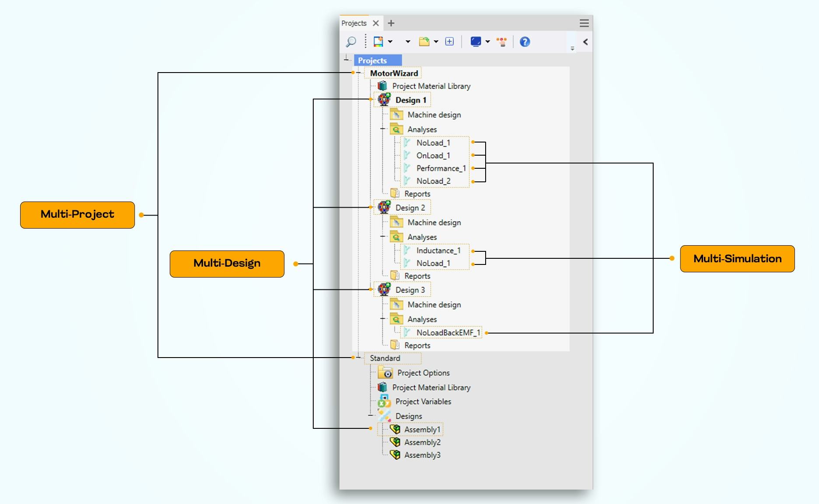Select the search magnifier in the Projects toolbar
Image resolution: width=819 pixels, height=504 pixels.
pyautogui.click(x=350, y=42)
